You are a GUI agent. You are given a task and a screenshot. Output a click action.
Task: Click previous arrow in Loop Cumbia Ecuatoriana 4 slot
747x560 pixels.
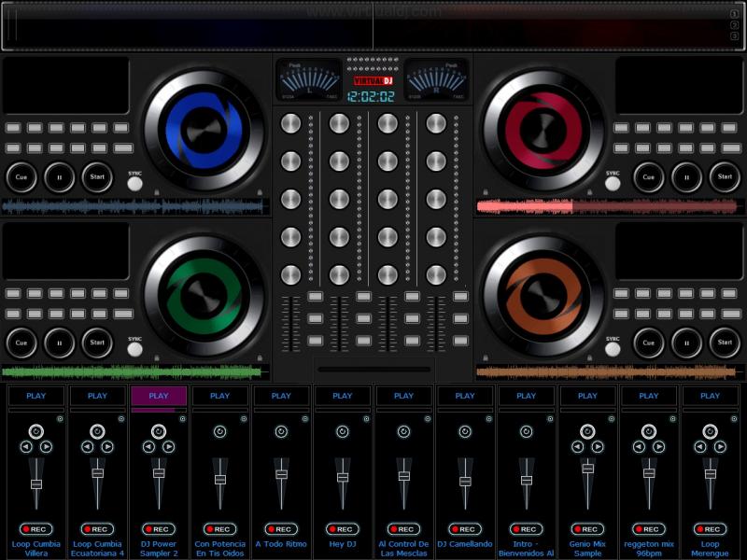pos(87,447)
